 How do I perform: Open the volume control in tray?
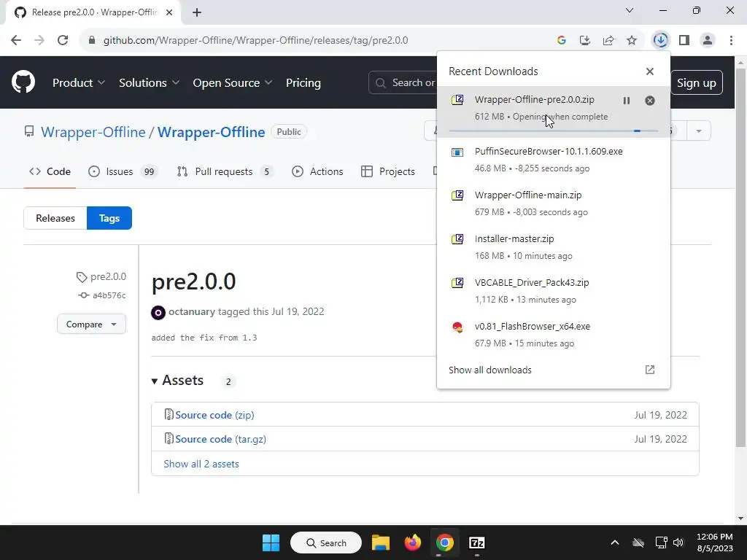(678, 542)
